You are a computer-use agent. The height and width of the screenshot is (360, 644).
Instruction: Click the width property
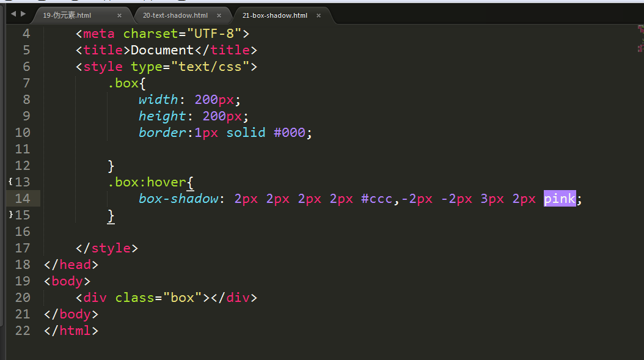pos(158,100)
